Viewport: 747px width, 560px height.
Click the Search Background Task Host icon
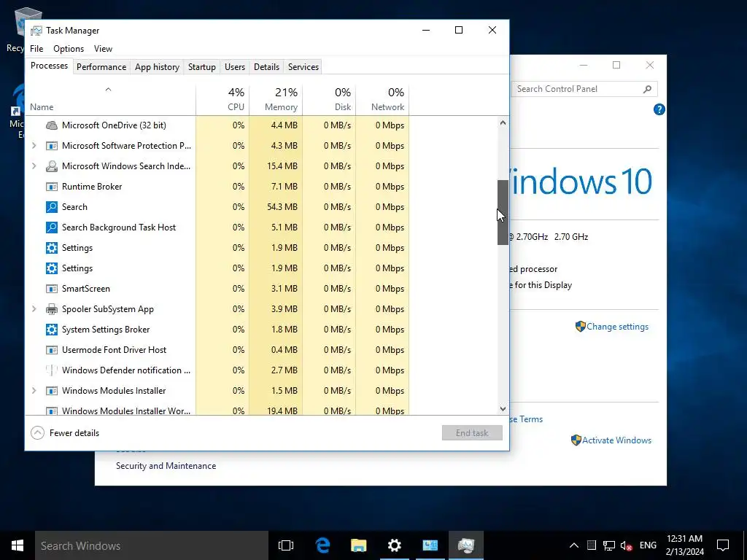(52, 227)
